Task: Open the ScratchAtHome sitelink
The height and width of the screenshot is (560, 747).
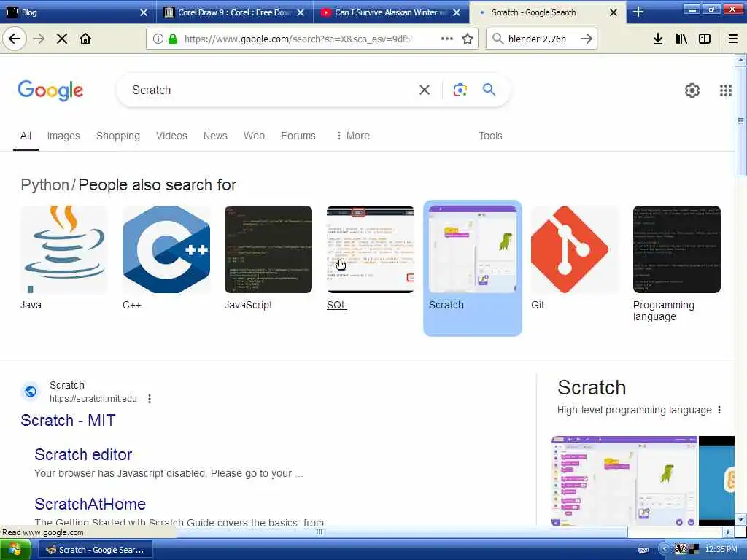Action: [x=90, y=504]
